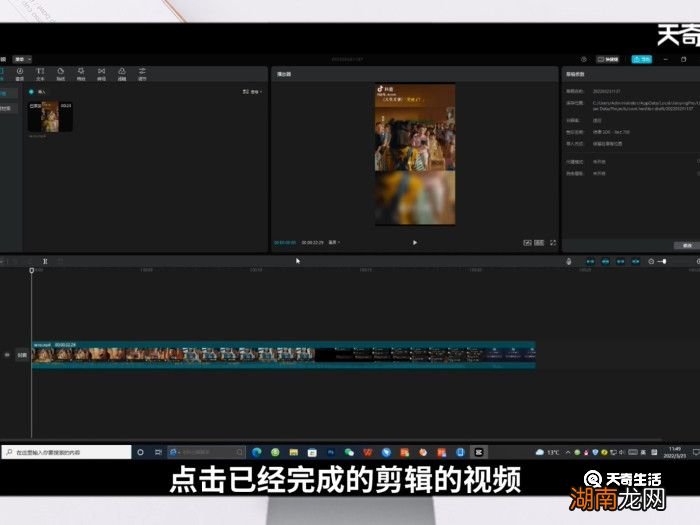Screen dimensions: 700x525
Task: Open Task View on the taskbar
Action: coord(158,452)
